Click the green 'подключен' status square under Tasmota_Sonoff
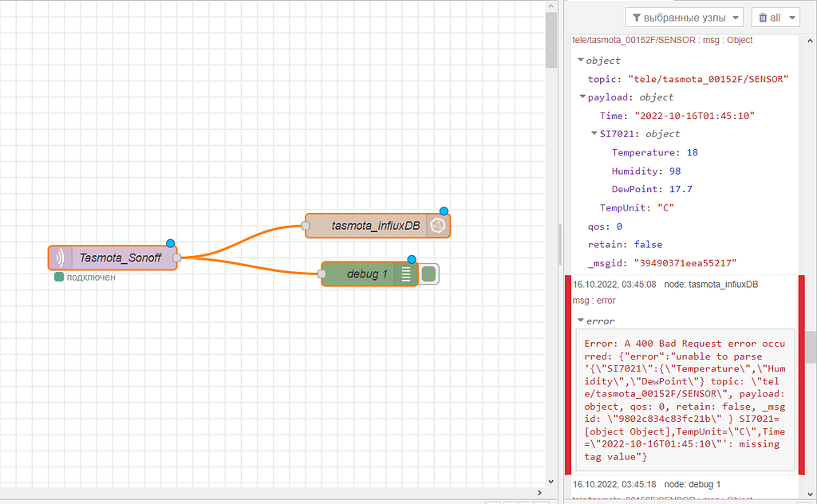This screenshot has width=817, height=504. click(58, 277)
